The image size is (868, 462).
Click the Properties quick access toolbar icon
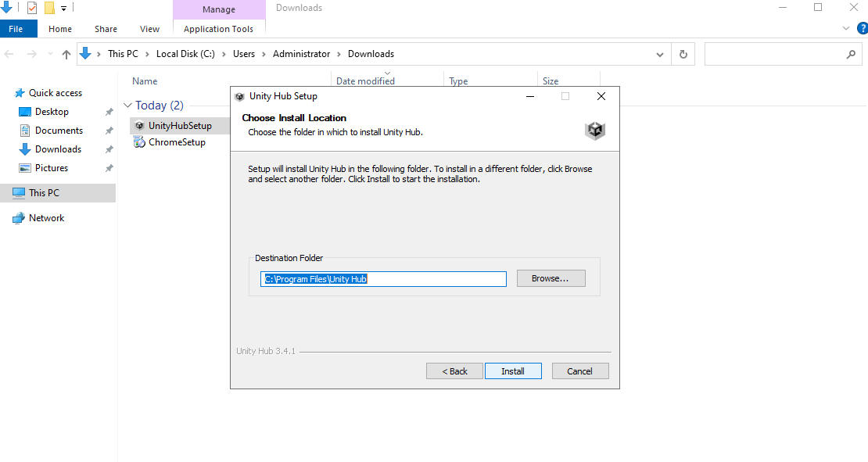pos(32,8)
